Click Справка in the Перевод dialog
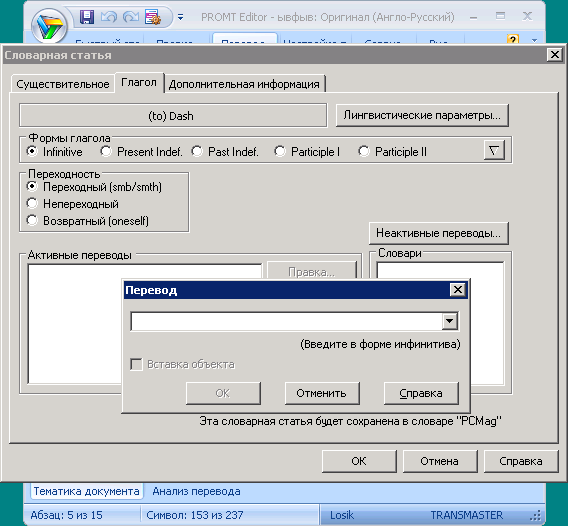Viewport: 568px width, 526px height. point(421,393)
